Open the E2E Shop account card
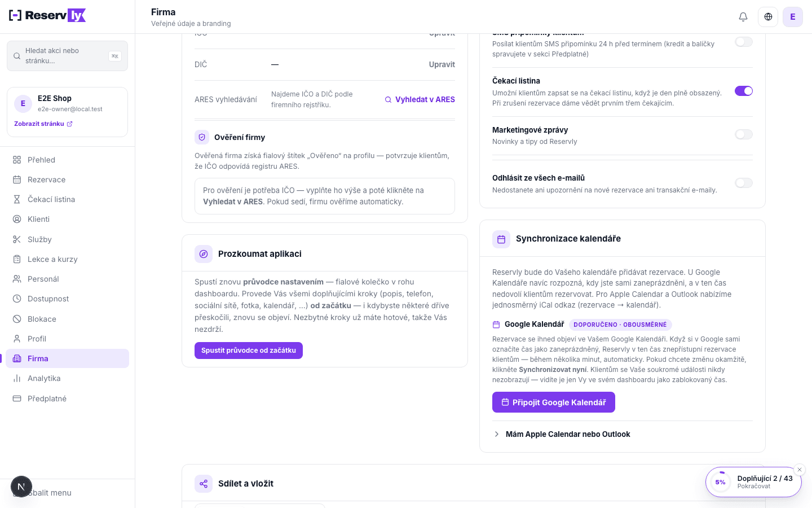This screenshot has width=812, height=508. pos(67,112)
